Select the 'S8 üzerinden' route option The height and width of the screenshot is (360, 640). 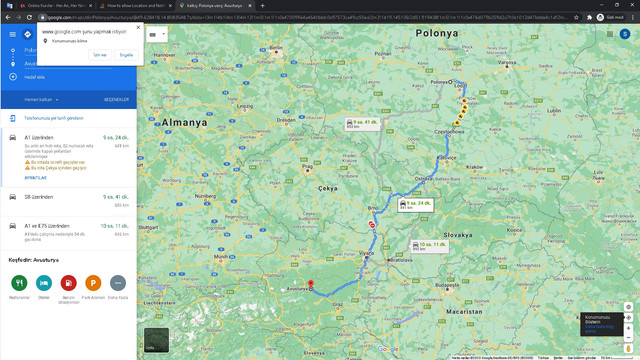[69, 202]
